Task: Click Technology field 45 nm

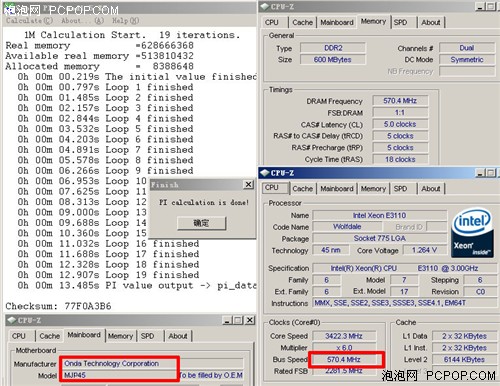Action: click(x=331, y=250)
